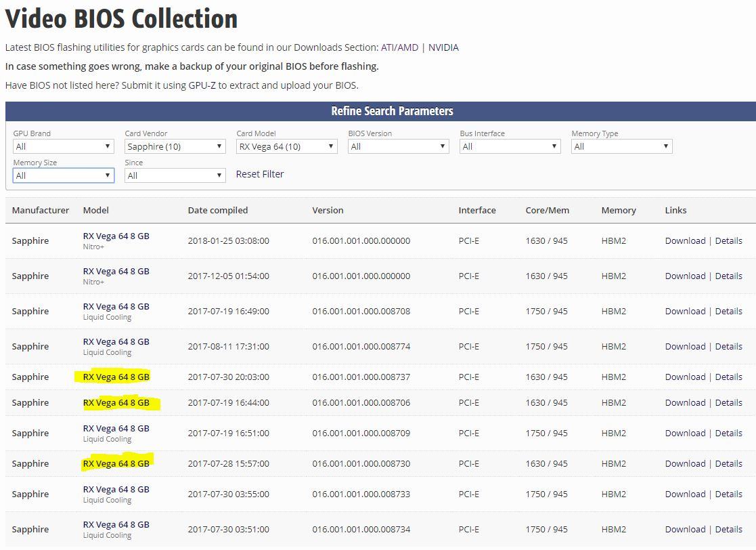Screen dimensions: 756x550
Task: Download BIOS version 016.001.001.000.008774
Action: (x=685, y=346)
